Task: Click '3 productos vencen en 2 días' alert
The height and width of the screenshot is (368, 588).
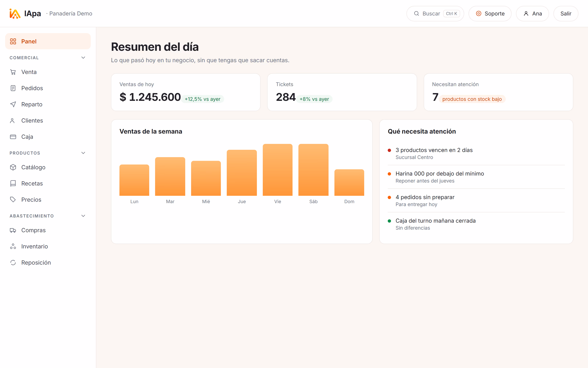Action: click(476, 153)
